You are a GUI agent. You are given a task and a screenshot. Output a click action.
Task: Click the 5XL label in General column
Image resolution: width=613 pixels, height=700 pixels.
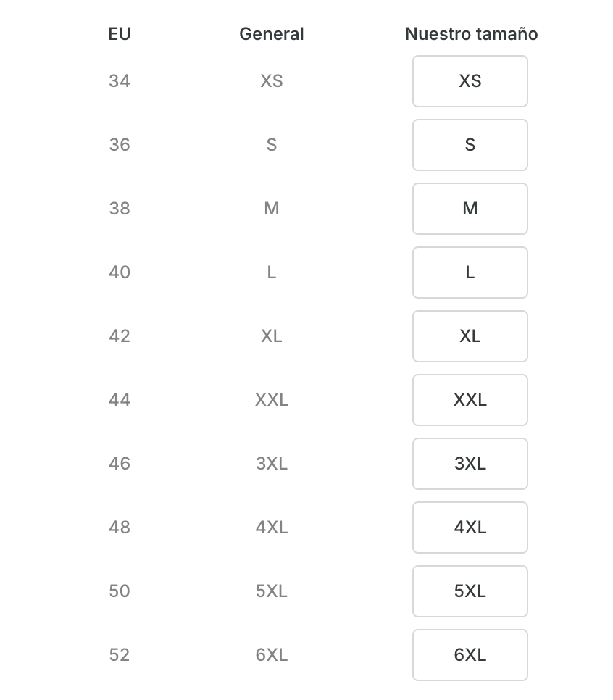coord(272,591)
